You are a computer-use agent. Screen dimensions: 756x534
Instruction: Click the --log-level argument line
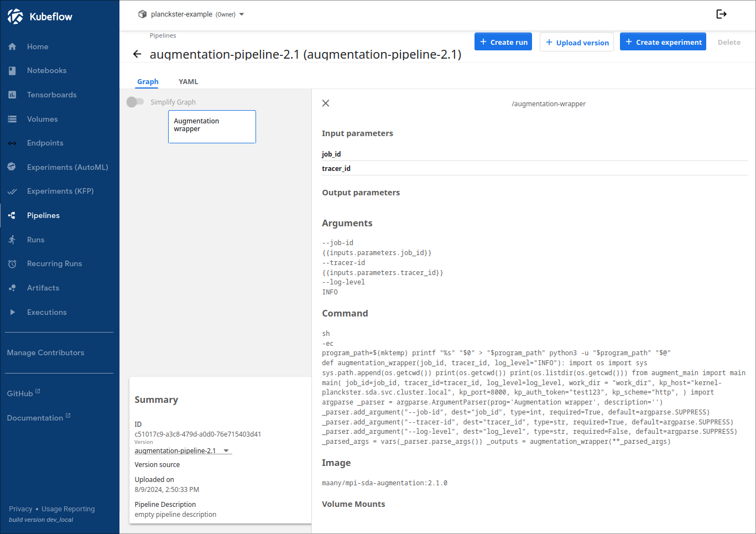tap(343, 282)
